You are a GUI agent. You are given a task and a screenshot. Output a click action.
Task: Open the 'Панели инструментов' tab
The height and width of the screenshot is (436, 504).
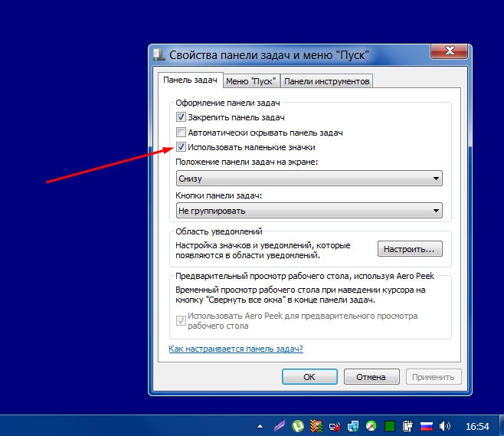click(x=326, y=80)
